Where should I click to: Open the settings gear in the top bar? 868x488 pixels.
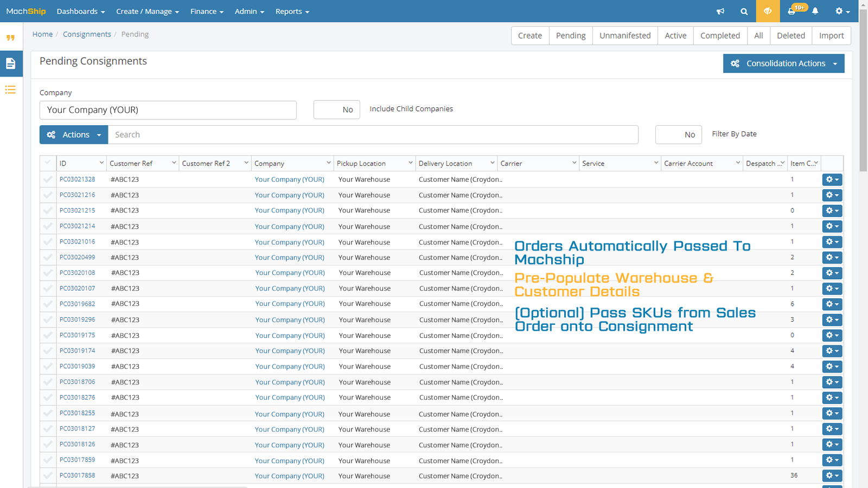pos(843,11)
